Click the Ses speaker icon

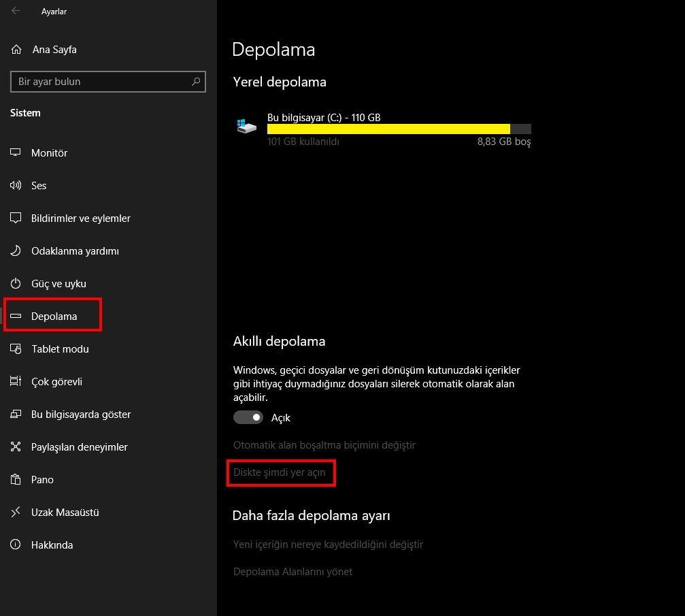(x=16, y=186)
